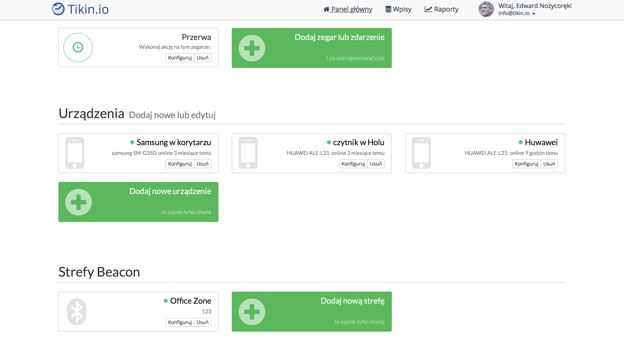Screen dimensions: 624x364
Task: Delete Samsung w korytarzu device
Action: 202,164
